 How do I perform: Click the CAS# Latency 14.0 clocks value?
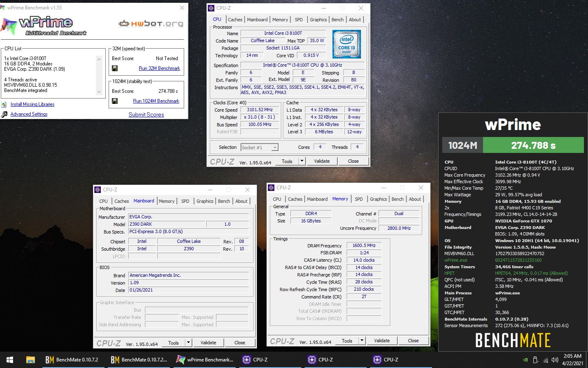(364, 260)
